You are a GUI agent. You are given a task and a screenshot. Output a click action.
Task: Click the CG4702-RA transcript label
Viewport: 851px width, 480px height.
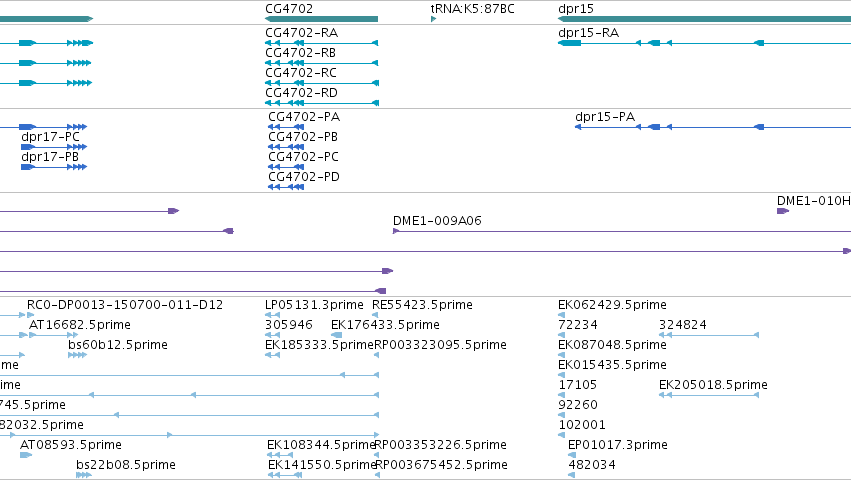tap(302, 33)
